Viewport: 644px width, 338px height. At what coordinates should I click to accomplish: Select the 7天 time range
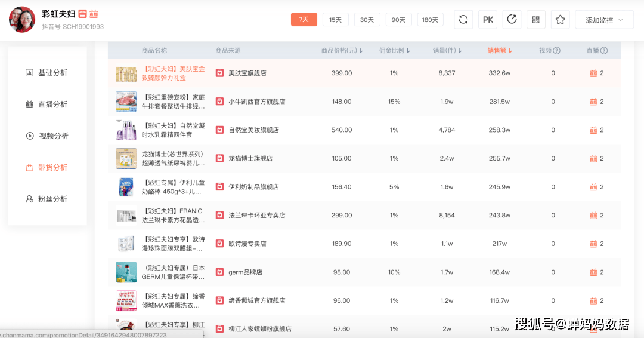(x=304, y=20)
